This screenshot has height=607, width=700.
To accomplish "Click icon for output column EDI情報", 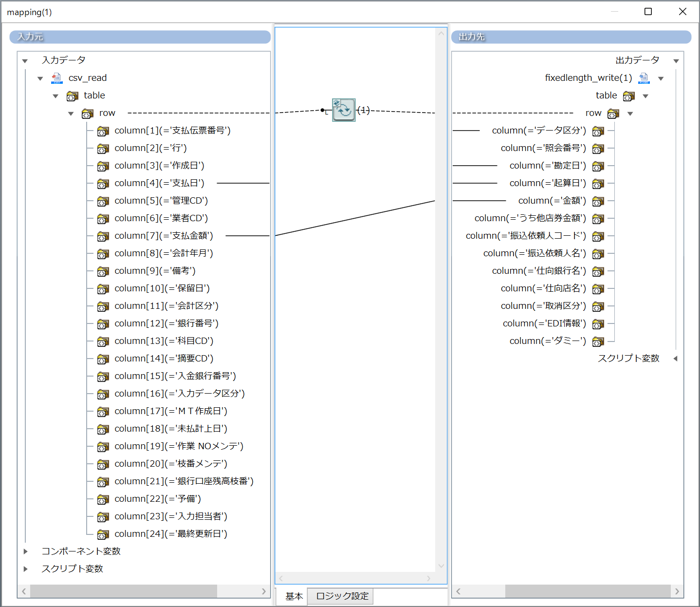I will pos(598,324).
